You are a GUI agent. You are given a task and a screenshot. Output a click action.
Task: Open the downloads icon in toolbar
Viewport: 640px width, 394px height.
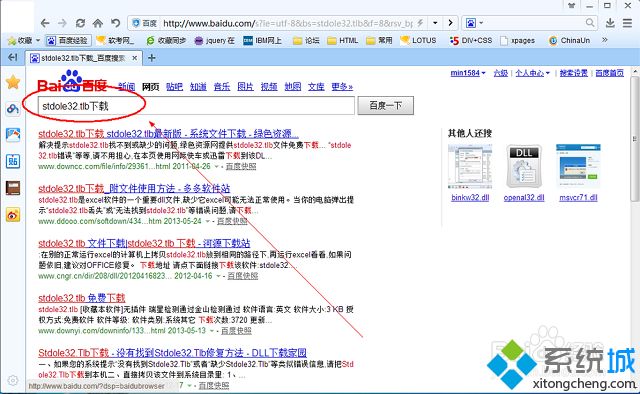point(610,23)
